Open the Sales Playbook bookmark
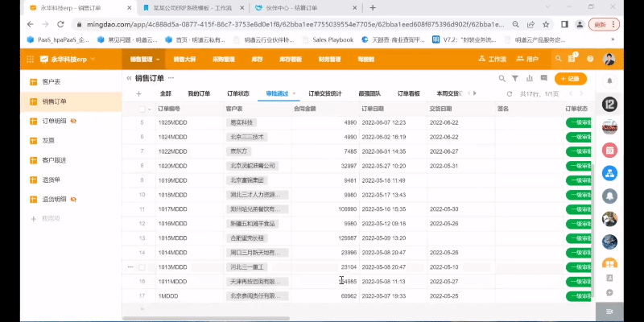644x322 pixels. (x=328, y=39)
